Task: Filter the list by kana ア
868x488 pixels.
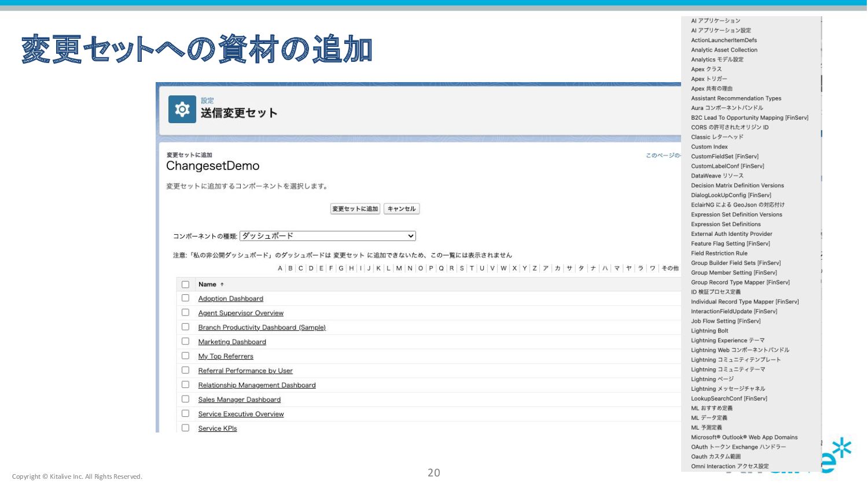Action: point(546,268)
